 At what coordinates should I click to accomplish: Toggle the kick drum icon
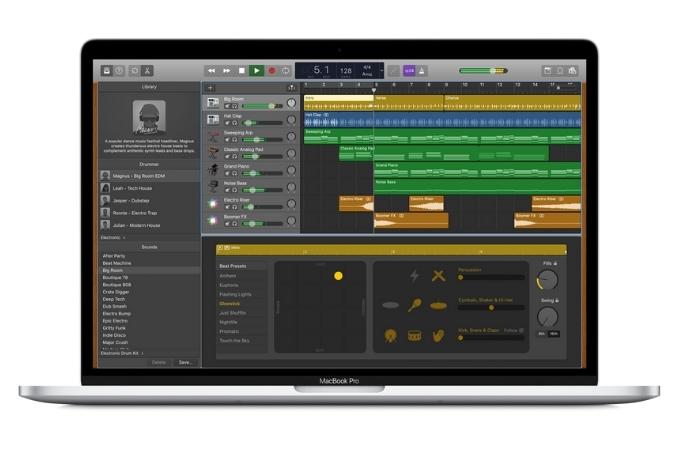coord(391,336)
